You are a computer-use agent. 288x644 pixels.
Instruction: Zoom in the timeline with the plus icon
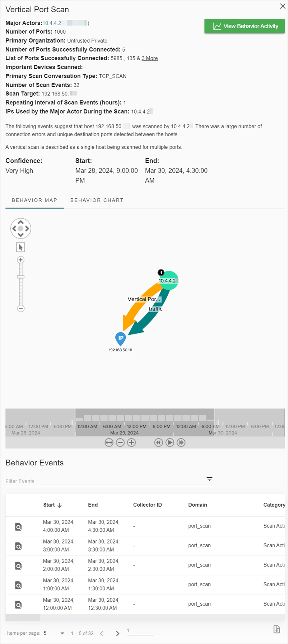click(x=131, y=442)
